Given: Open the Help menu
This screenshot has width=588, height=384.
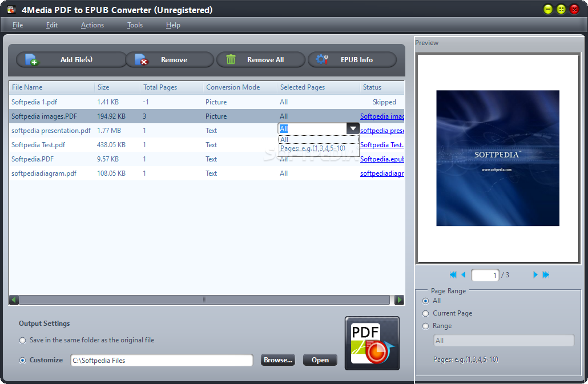Looking at the screenshot, I should click(173, 25).
